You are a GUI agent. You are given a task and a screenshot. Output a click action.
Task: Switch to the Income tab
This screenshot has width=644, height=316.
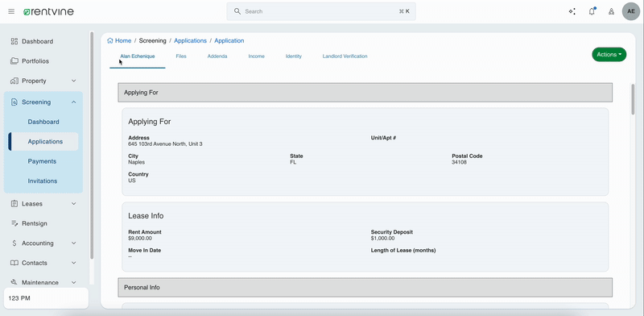(x=256, y=56)
